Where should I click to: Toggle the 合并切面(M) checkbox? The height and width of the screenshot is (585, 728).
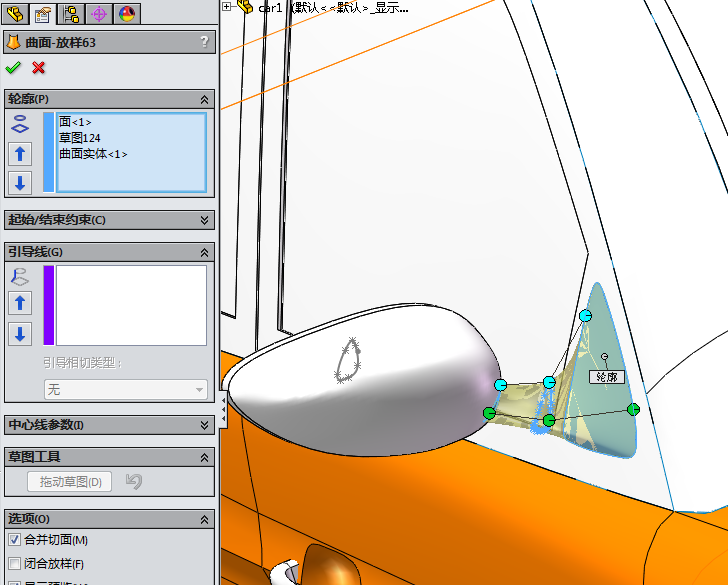(x=14, y=540)
